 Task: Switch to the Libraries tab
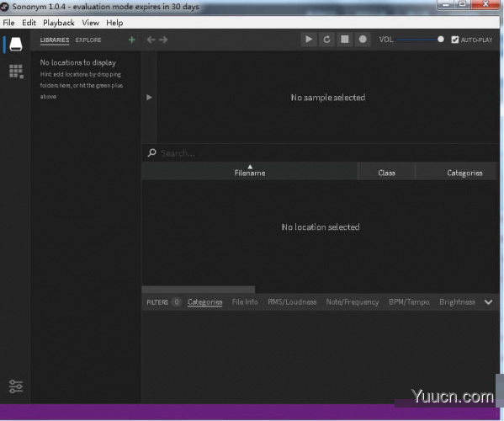pyautogui.click(x=55, y=40)
